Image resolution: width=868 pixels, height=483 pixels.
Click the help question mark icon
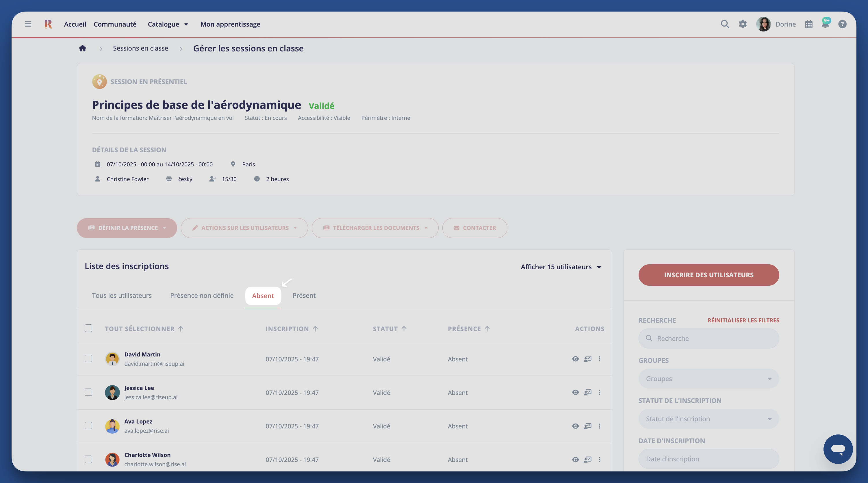[x=842, y=24]
